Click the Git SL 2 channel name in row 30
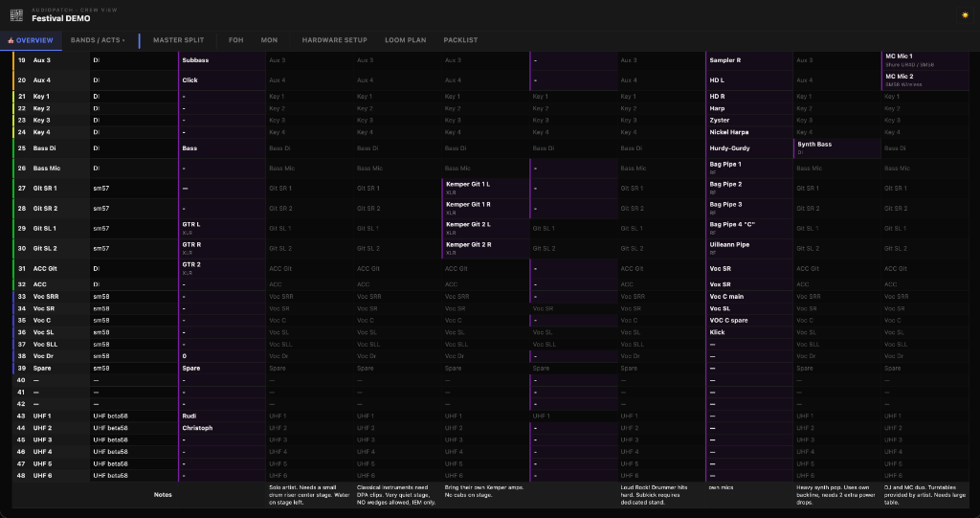Screen dimensions: 980x518 coord(45,248)
